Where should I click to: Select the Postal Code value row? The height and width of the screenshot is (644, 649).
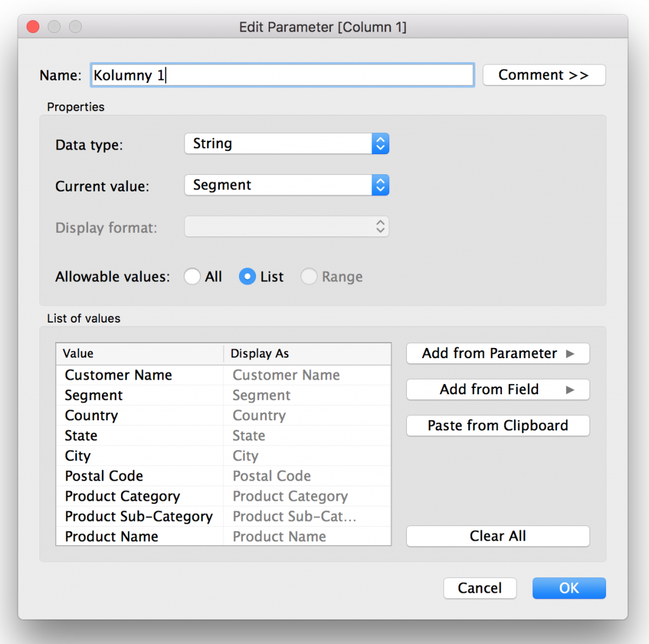coord(104,476)
